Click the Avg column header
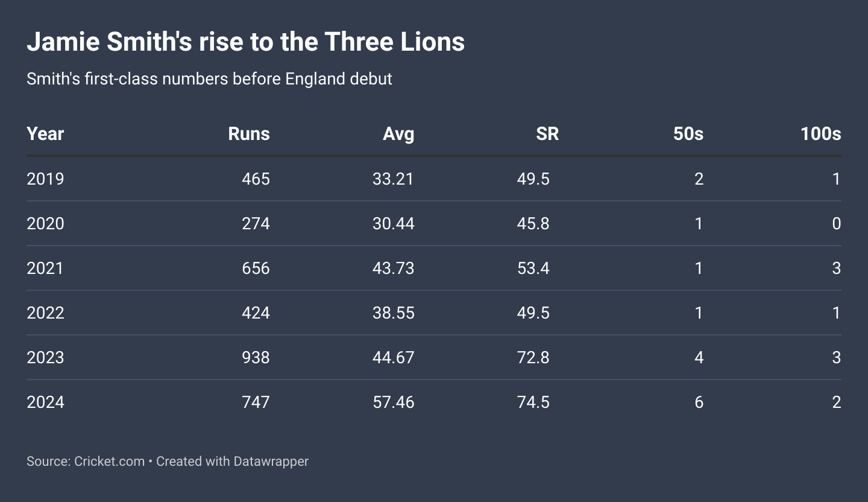The height and width of the screenshot is (502, 868). [x=398, y=133]
